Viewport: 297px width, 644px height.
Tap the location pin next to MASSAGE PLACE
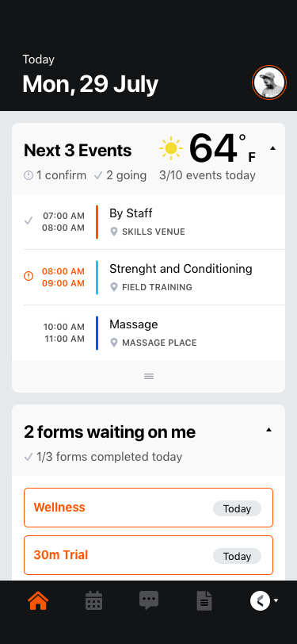pyautogui.click(x=114, y=343)
